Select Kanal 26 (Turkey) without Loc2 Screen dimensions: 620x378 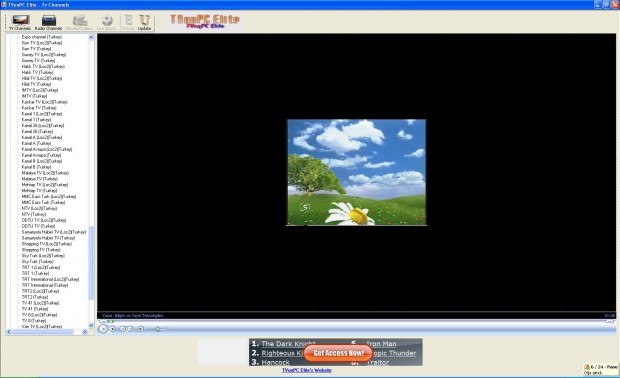(x=37, y=131)
